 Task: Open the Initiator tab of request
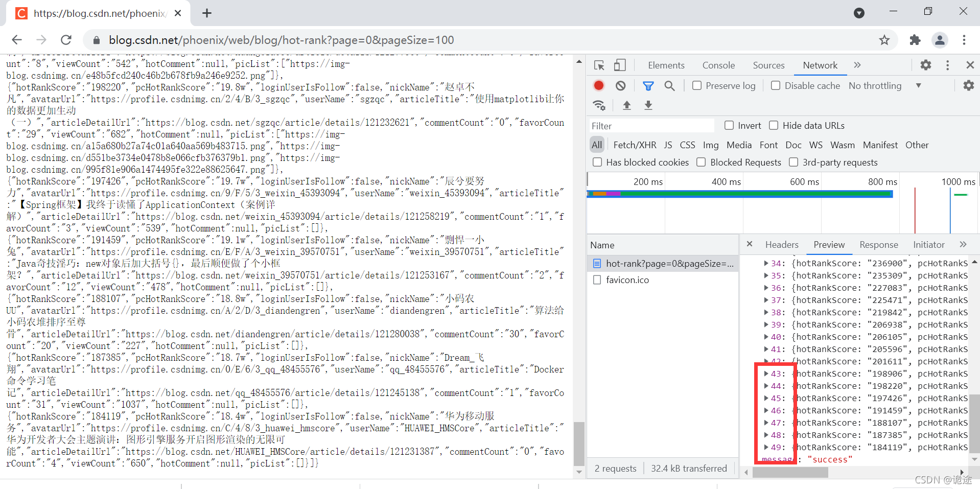(x=929, y=245)
